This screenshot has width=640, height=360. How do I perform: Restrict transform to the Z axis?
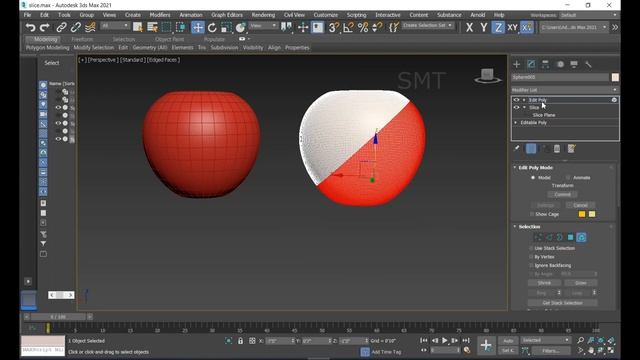[x=498, y=27]
